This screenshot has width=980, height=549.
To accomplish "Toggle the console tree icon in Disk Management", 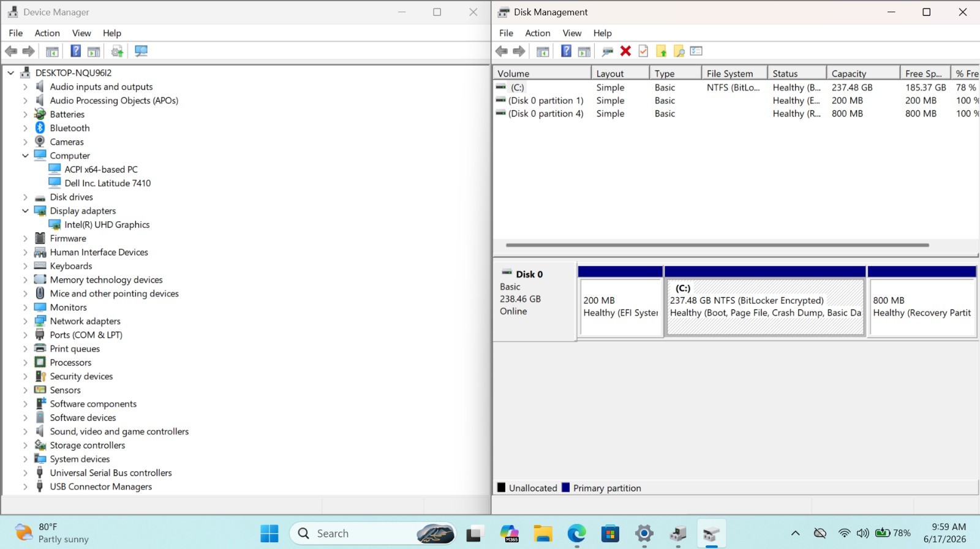I will pos(543,51).
